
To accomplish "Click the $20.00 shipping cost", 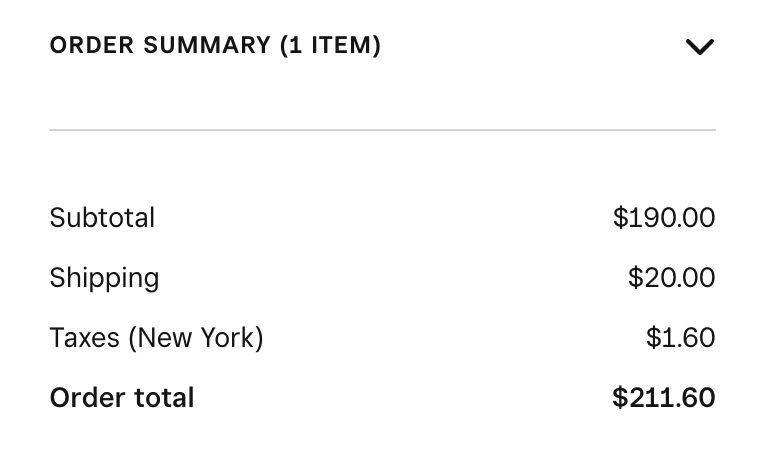I will (671, 277).
